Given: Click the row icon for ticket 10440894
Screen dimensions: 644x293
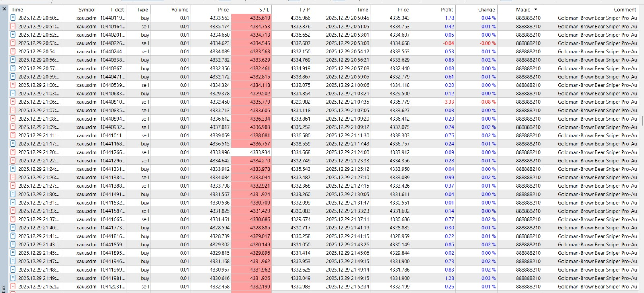Looking at the screenshot, I should pos(13,119).
